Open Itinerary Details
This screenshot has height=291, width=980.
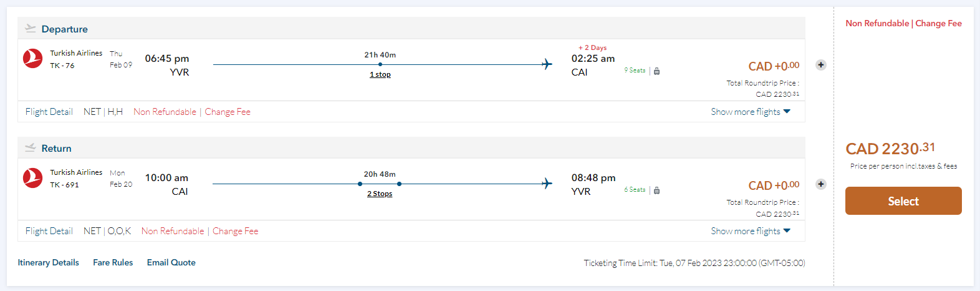click(48, 262)
